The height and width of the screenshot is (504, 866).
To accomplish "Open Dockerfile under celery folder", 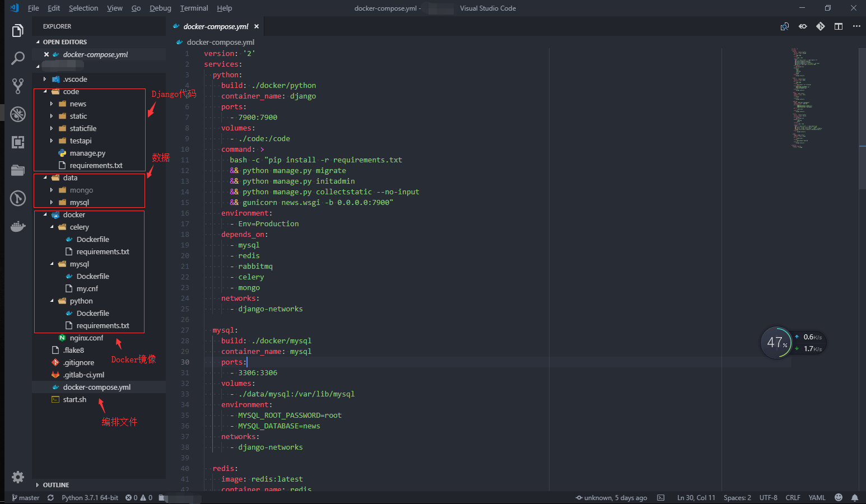I will (x=92, y=240).
